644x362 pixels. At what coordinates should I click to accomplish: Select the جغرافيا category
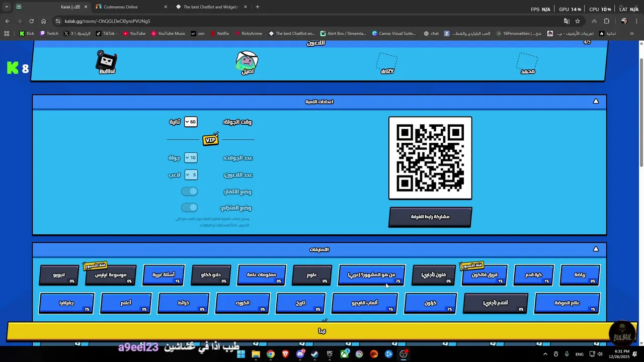[x=66, y=303]
